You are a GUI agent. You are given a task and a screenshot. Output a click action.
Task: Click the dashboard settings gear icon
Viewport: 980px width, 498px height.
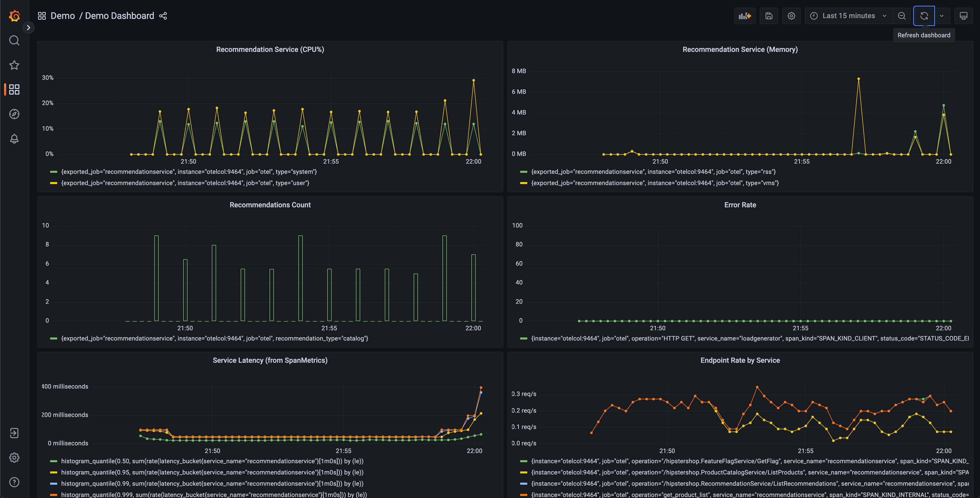click(x=791, y=16)
